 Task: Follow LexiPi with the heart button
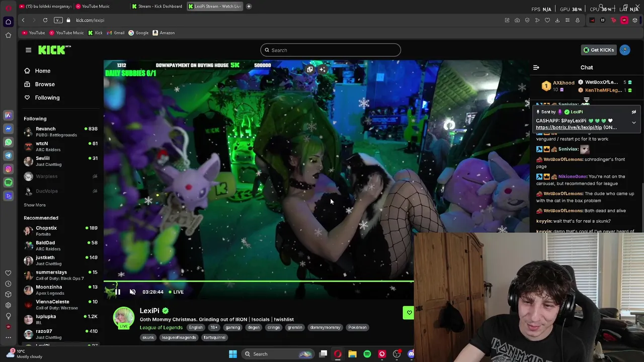(409, 313)
